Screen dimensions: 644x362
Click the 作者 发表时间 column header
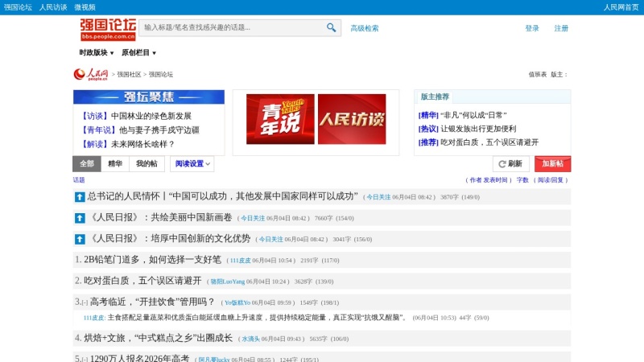(x=489, y=180)
